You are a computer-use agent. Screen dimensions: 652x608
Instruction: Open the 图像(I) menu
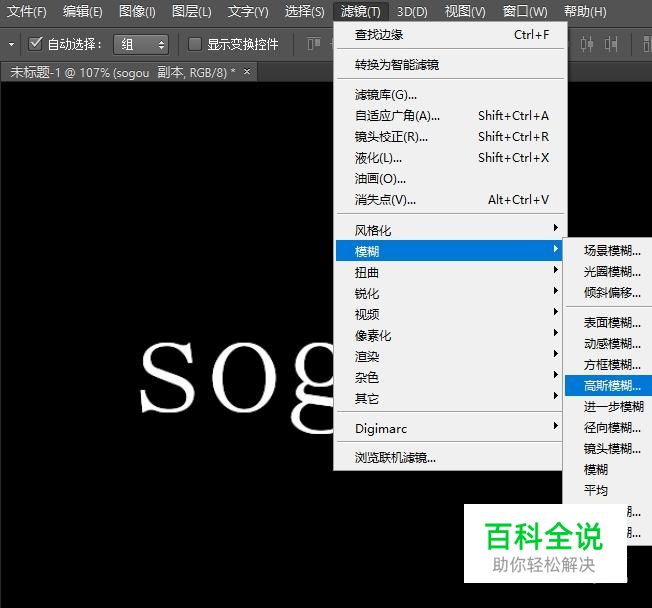point(137,11)
